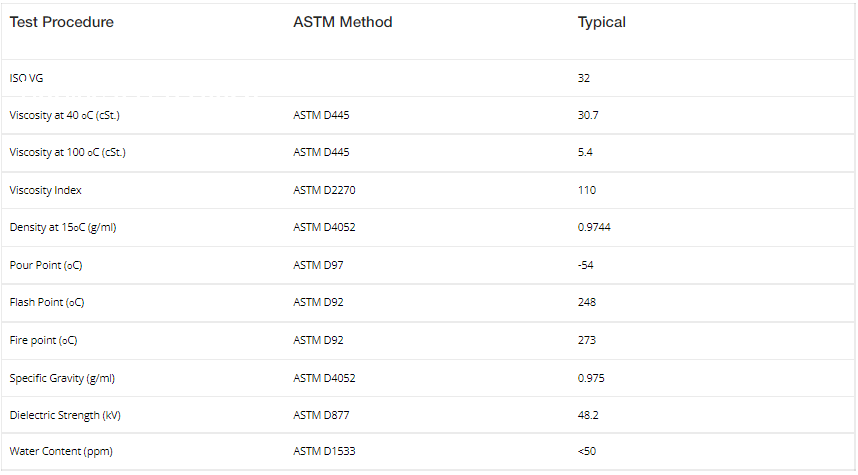The height and width of the screenshot is (475, 858).
Task: Click the Fire point row label
Action: [43, 340]
